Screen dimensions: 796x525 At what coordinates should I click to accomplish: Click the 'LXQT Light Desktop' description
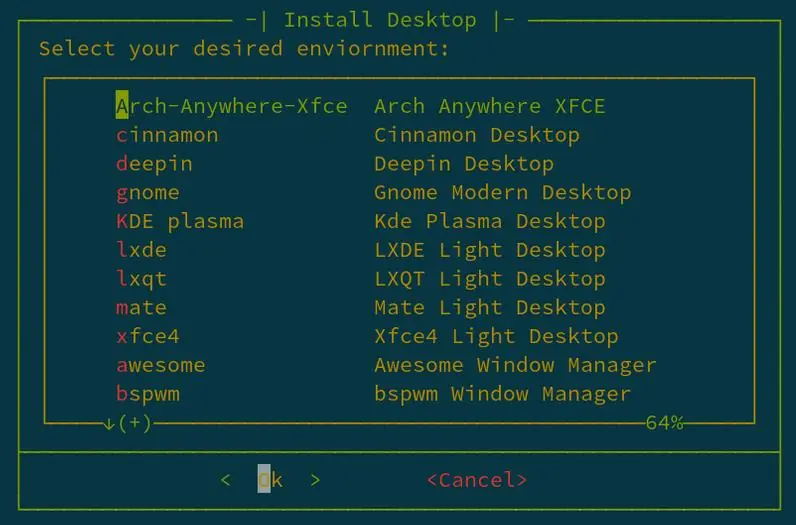click(489, 279)
